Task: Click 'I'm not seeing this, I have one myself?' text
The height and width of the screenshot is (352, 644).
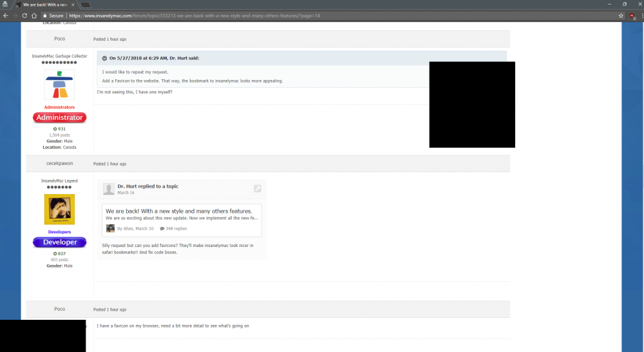Action: click(x=135, y=92)
